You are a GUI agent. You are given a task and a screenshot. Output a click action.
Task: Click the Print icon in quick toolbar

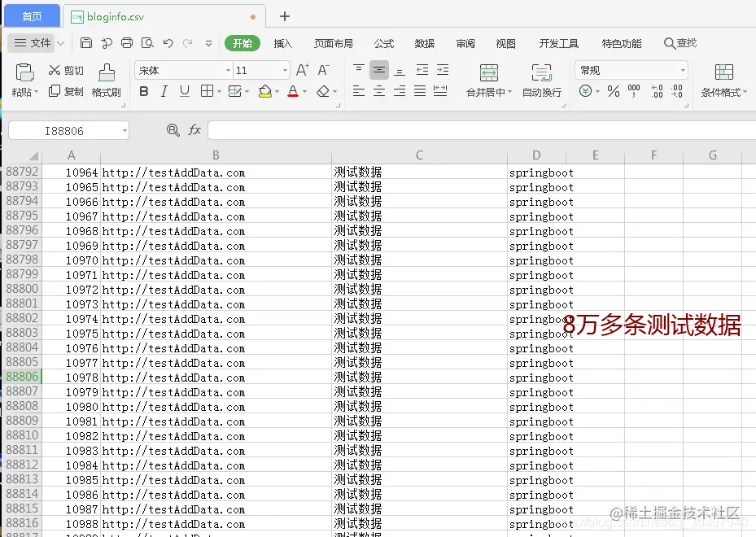[x=127, y=43]
